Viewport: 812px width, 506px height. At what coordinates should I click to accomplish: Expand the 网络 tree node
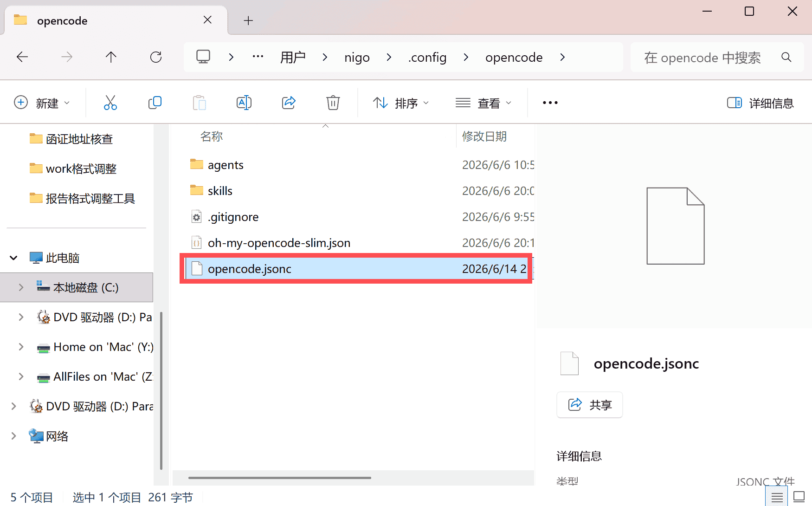tap(14, 436)
